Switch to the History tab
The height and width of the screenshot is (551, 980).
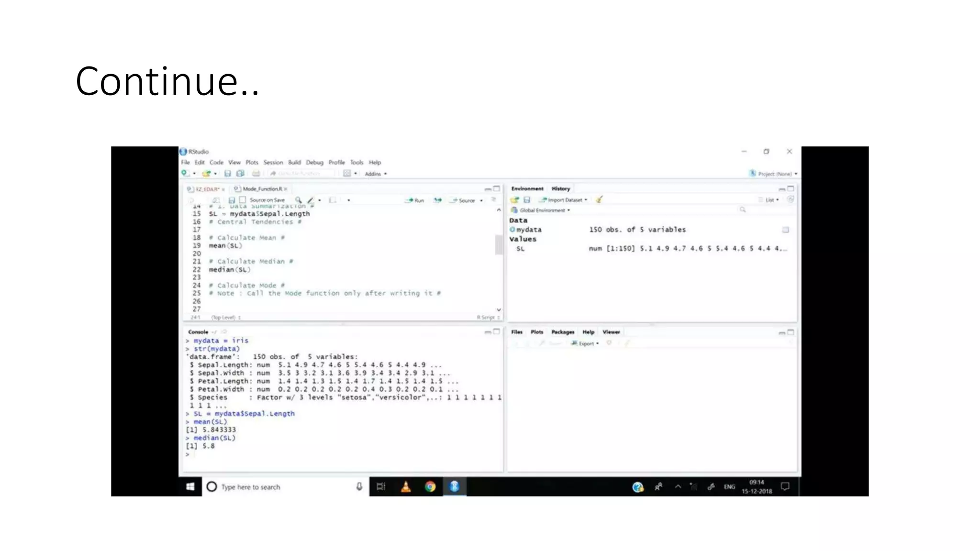click(x=560, y=188)
